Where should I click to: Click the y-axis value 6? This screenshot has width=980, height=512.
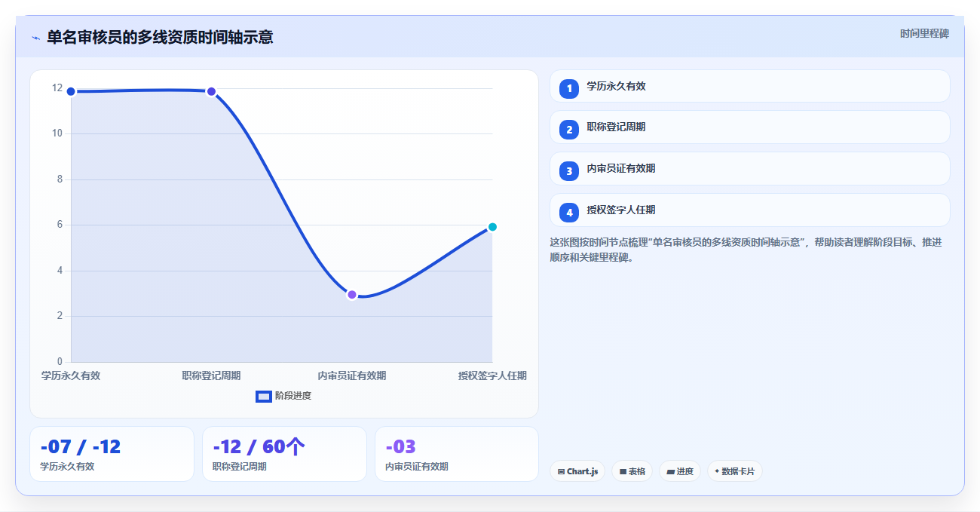point(60,225)
